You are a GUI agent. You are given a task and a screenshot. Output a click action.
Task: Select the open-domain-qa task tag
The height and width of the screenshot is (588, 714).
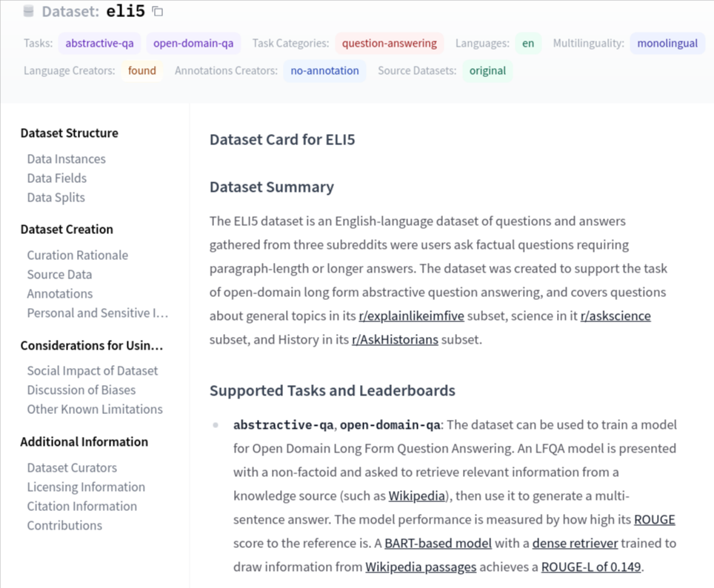(x=193, y=43)
